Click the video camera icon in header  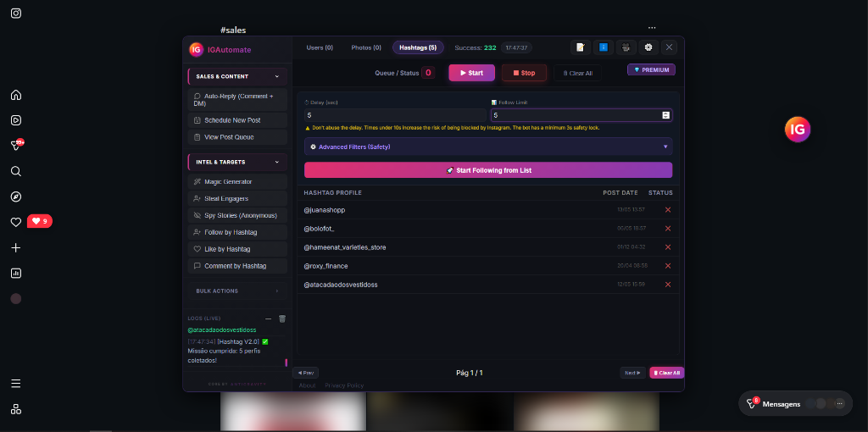click(x=626, y=47)
